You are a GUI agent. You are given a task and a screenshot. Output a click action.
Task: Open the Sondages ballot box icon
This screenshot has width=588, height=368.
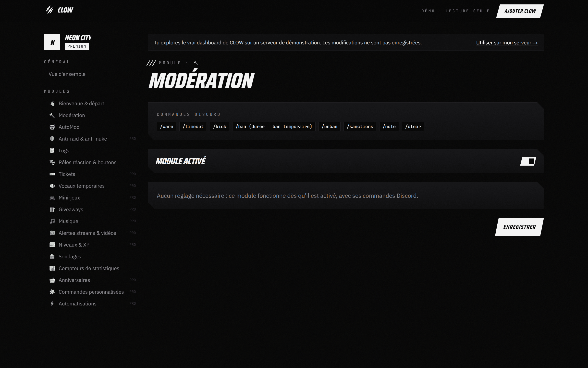(52, 257)
